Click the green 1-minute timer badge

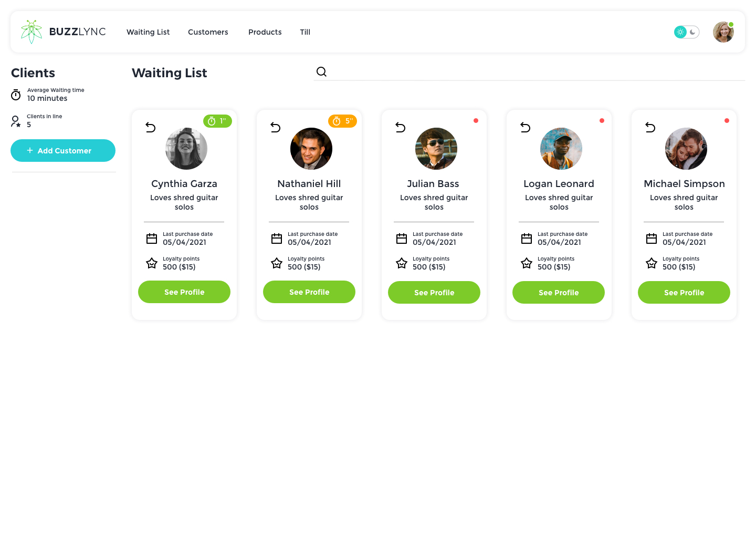coord(217,121)
